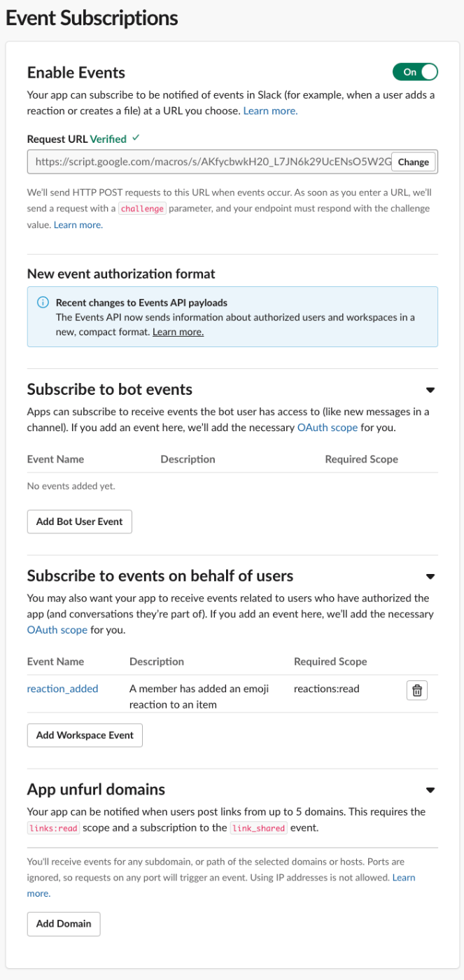Click the challenge code parameter label
The height and width of the screenshot is (980, 464).
click(x=142, y=209)
